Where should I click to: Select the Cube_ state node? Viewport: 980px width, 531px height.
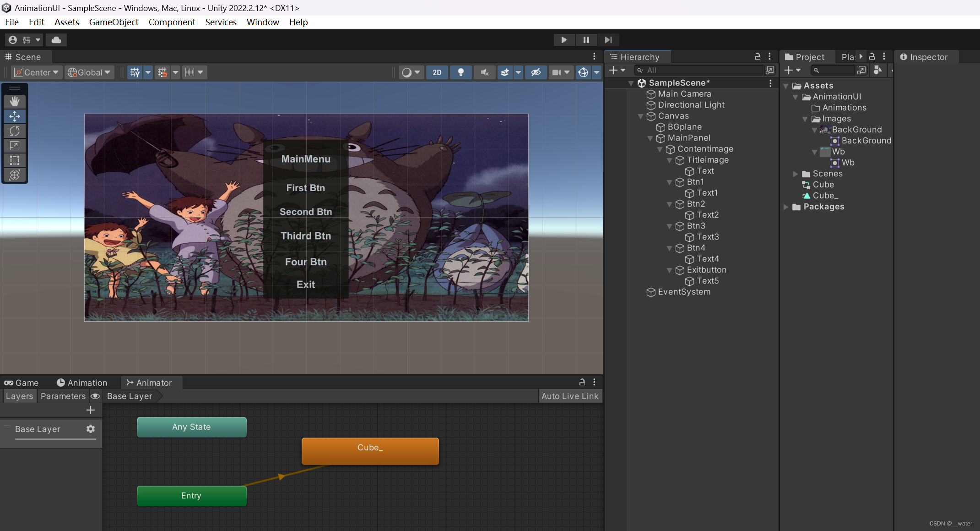coord(370,451)
